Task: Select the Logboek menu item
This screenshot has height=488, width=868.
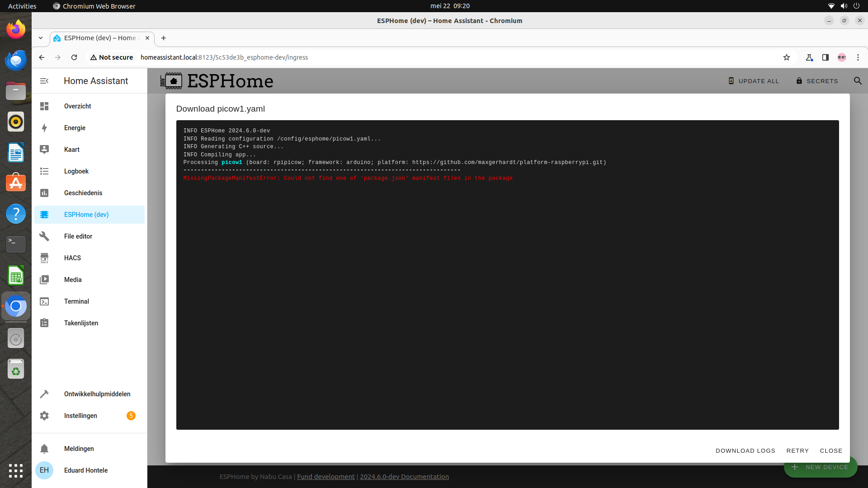Action: [90, 171]
